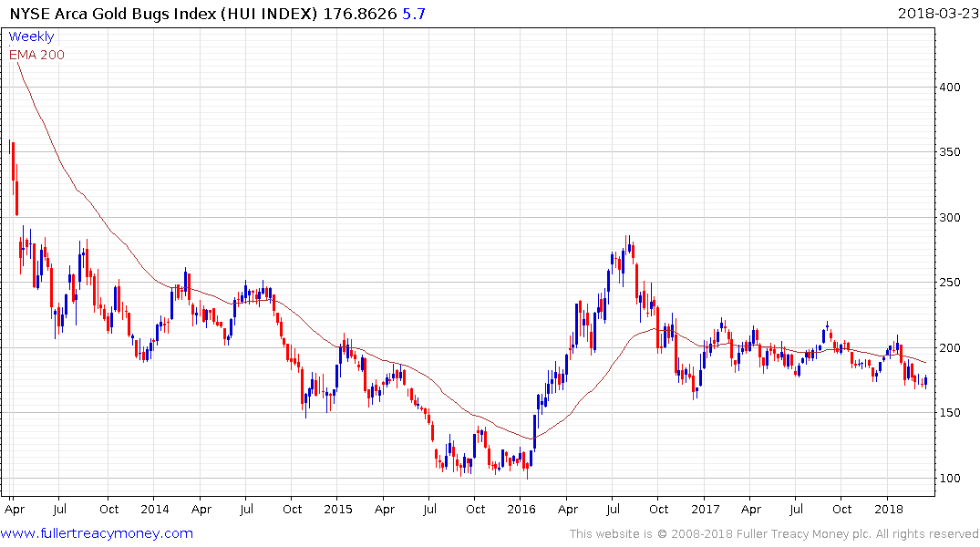Select the Weekly interval label
Viewport: 980px width, 547px height.
(x=31, y=36)
